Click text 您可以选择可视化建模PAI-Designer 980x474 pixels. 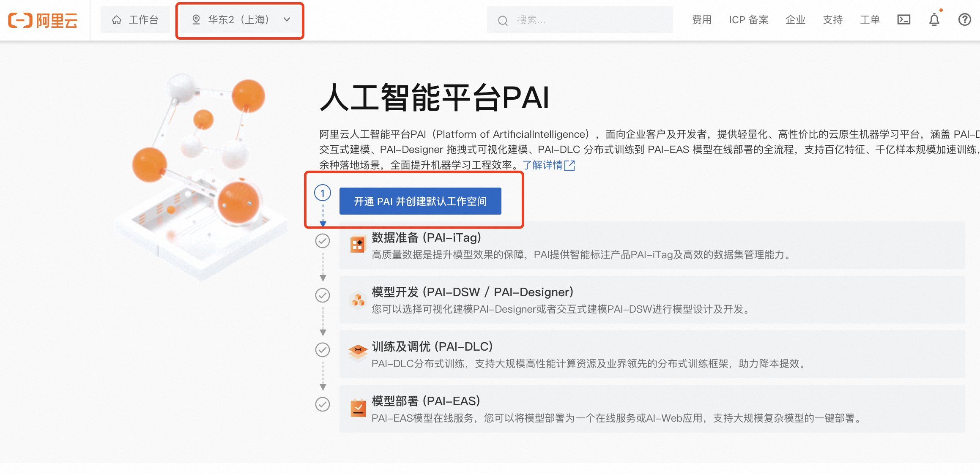[454, 309]
